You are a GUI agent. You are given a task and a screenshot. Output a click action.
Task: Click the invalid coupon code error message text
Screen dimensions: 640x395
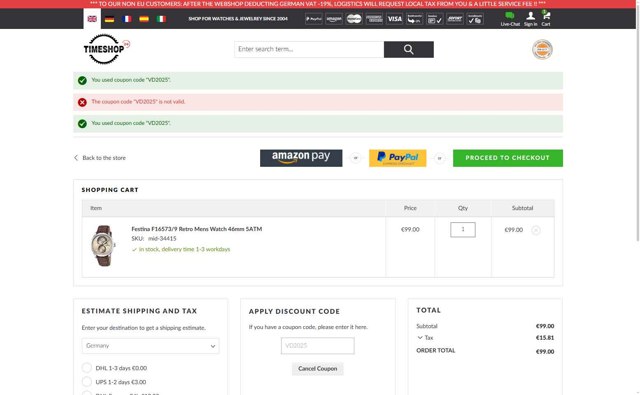pos(138,102)
